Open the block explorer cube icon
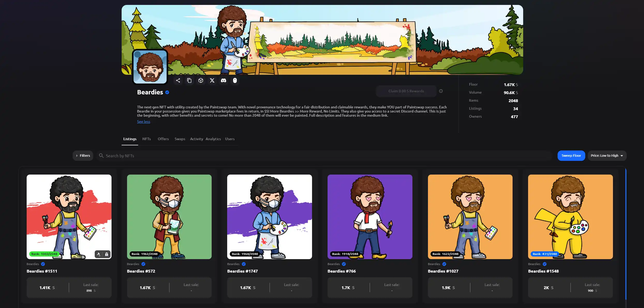The image size is (644, 308). [201, 80]
